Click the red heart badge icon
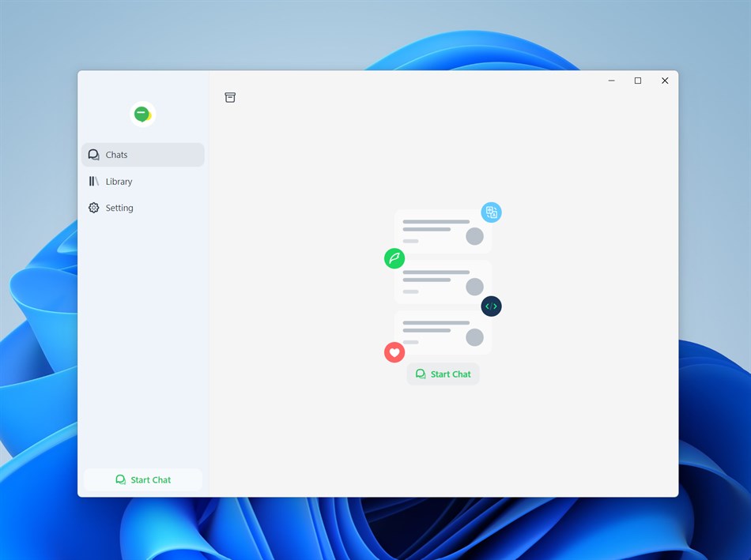The height and width of the screenshot is (560, 751). (x=394, y=352)
